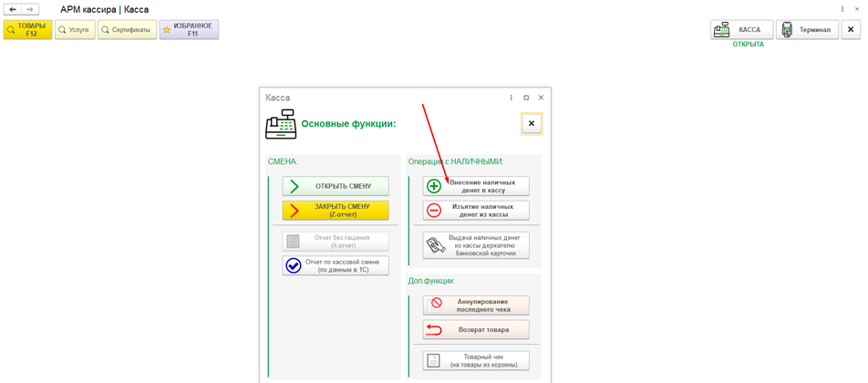Go forward with the right arrow
Screen dimensions: 868x383
tap(30, 10)
